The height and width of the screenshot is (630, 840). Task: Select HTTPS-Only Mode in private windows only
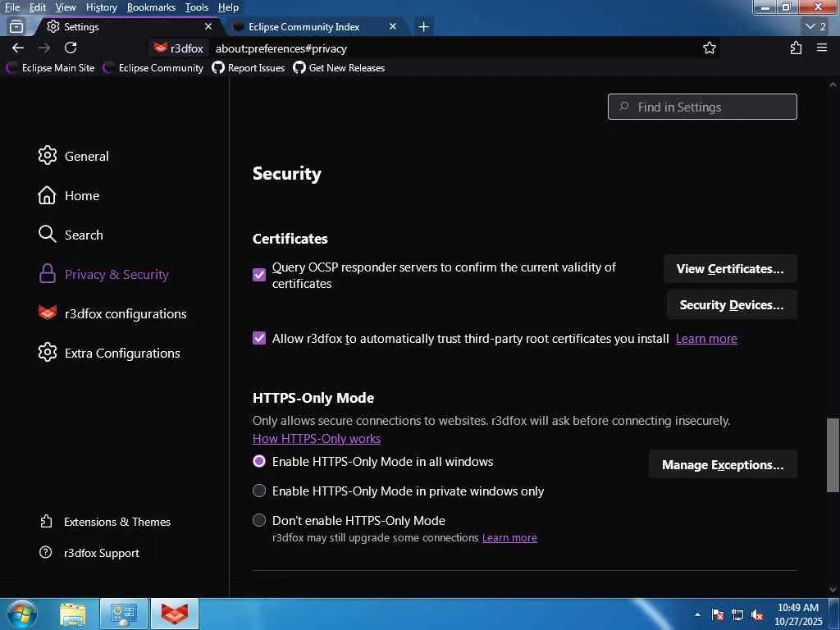259,491
